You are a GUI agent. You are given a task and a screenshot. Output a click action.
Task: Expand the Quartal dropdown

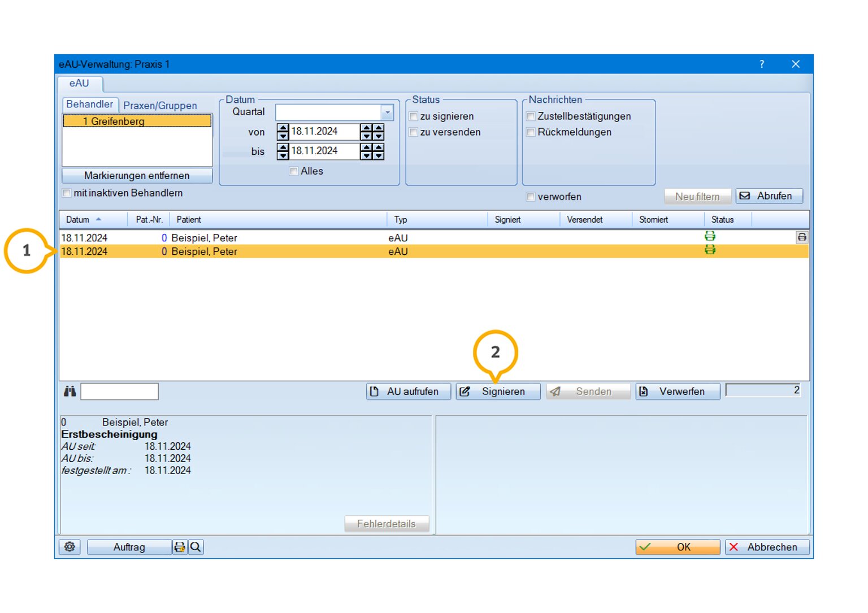pyautogui.click(x=387, y=112)
